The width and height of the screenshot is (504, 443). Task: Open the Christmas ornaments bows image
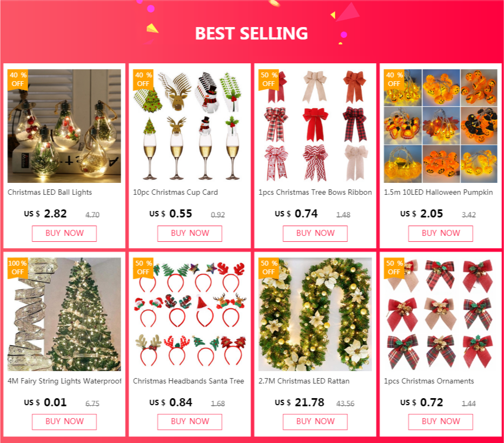[x=440, y=314]
